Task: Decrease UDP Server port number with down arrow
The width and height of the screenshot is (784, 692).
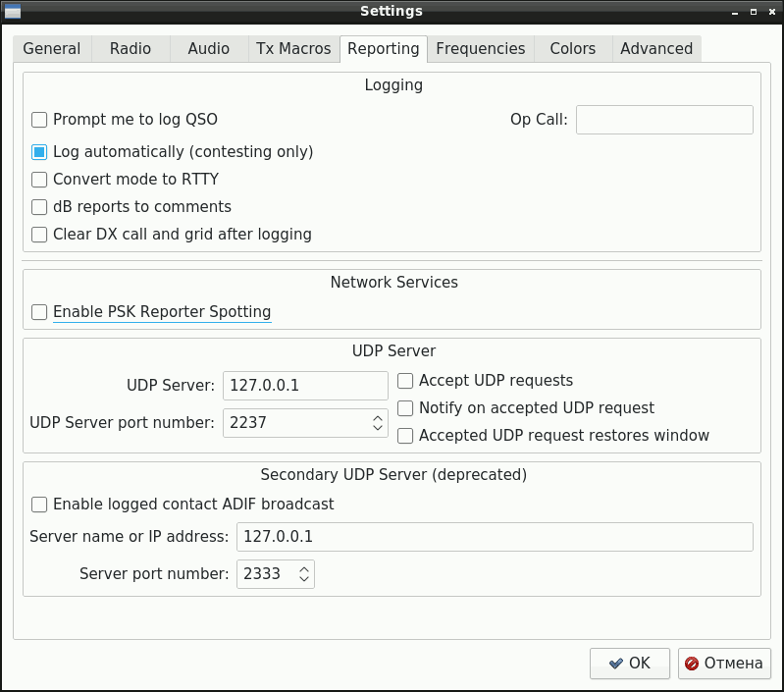Action: [378, 428]
